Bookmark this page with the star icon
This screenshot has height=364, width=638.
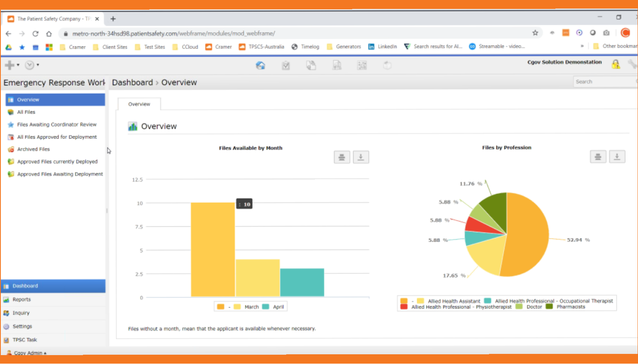coord(535,33)
